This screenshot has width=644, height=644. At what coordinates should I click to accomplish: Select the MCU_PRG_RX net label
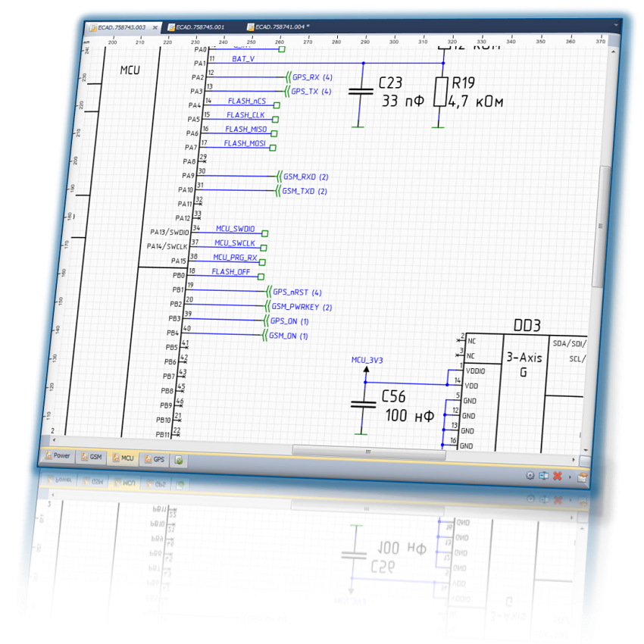236,258
